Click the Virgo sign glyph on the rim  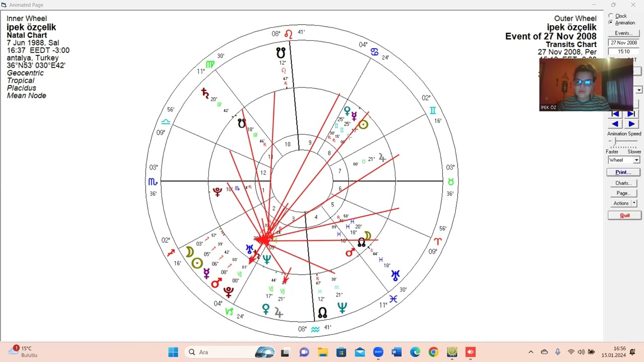(210, 64)
